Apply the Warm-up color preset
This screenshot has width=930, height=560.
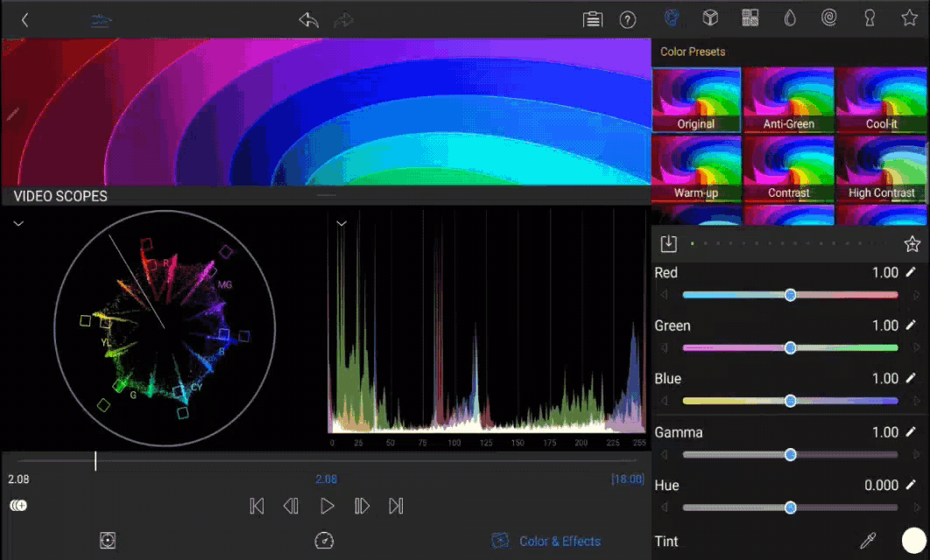tap(696, 168)
